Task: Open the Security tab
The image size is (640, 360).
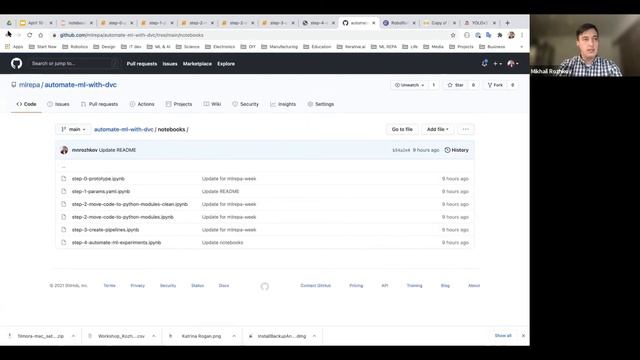Action: (x=245, y=104)
